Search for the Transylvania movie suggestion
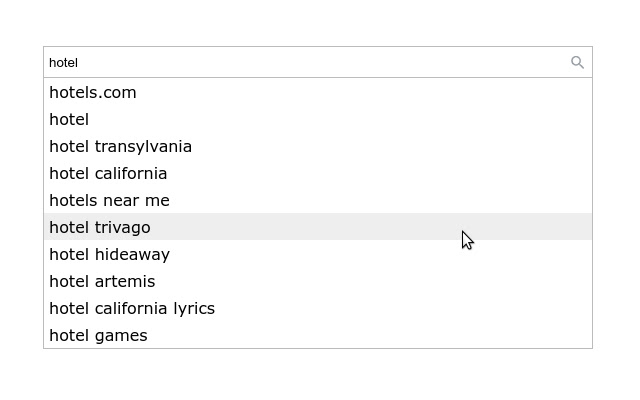 pyautogui.click(x=120, y=146)
